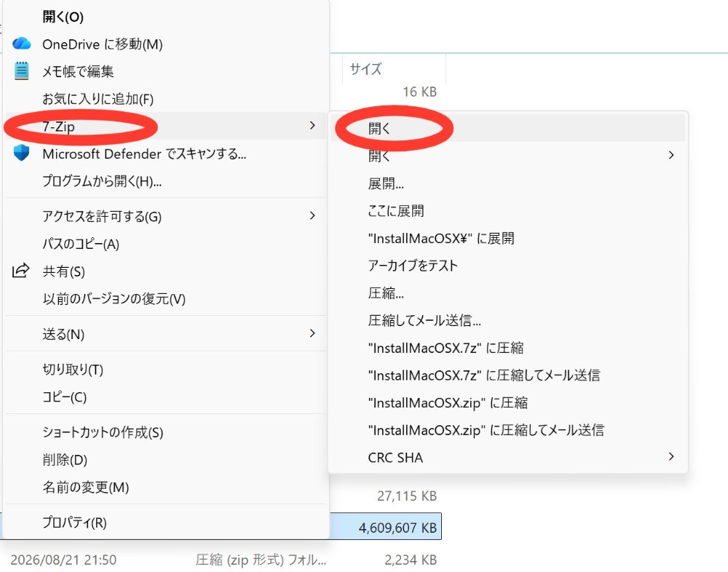Click the date 2026/08/21 21:50
The width and height of the screenshot is (728, 572).
coord(63,560)
